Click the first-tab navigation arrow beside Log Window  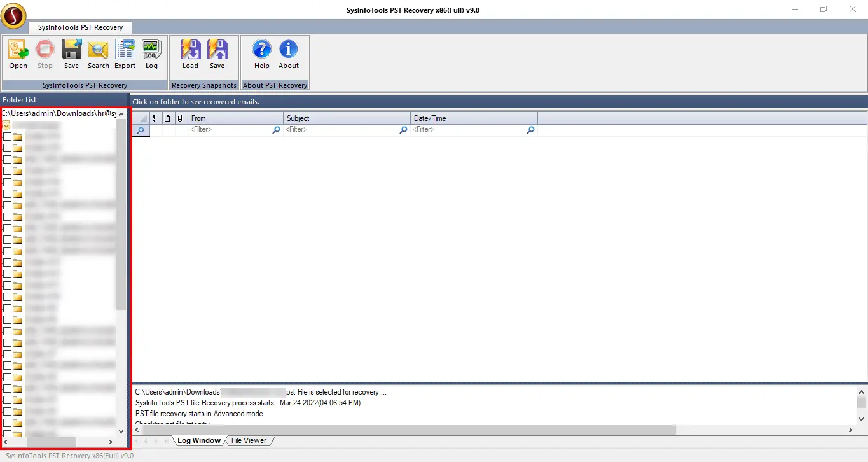tap(135, 441)
